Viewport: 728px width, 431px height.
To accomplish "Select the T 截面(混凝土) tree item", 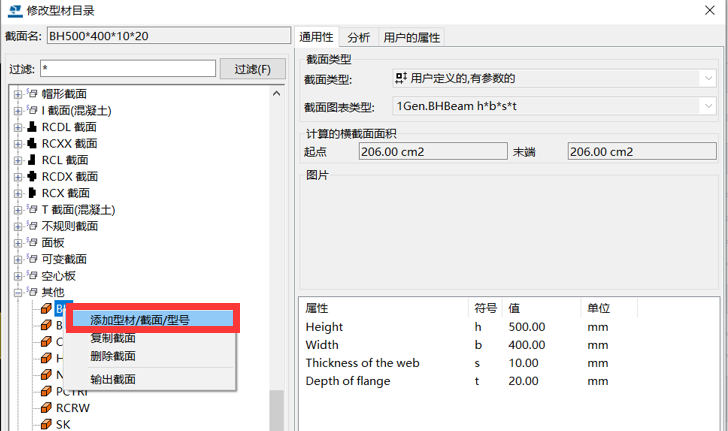I will pos(78,209).
